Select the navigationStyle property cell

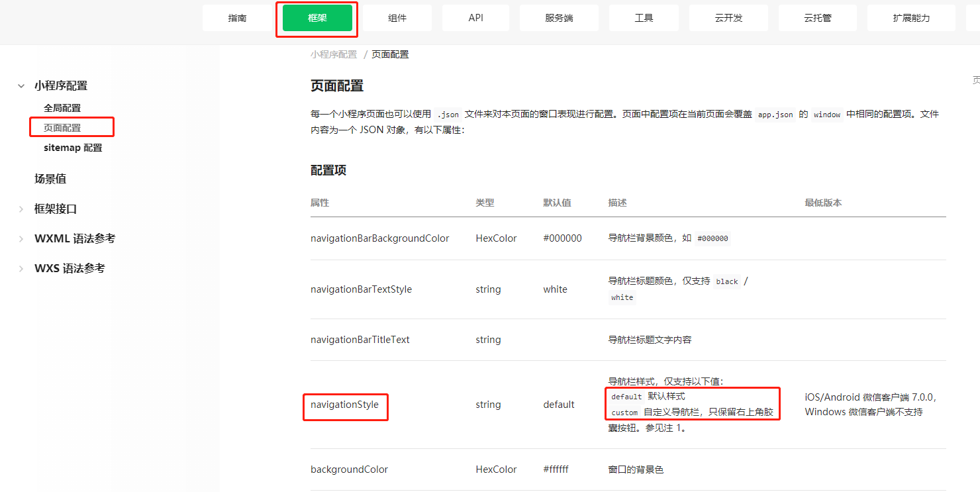click(344, 405)
